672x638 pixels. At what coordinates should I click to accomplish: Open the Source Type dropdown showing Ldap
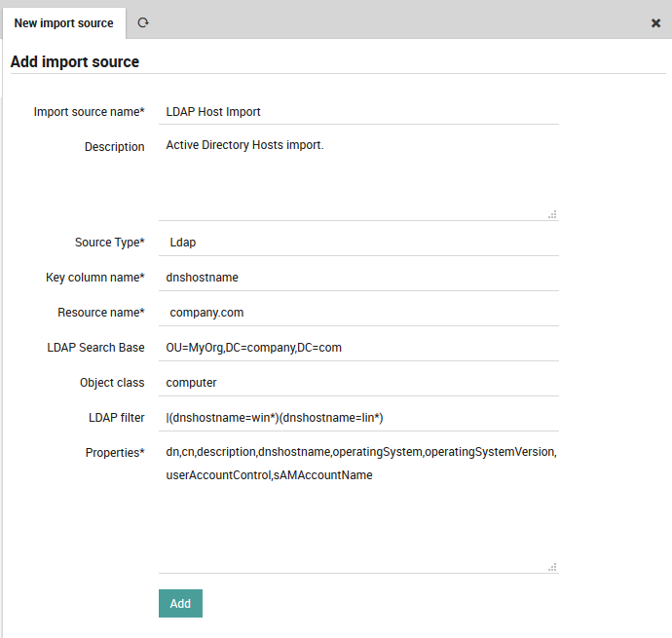pyautogui.click(x=358, y=243)
